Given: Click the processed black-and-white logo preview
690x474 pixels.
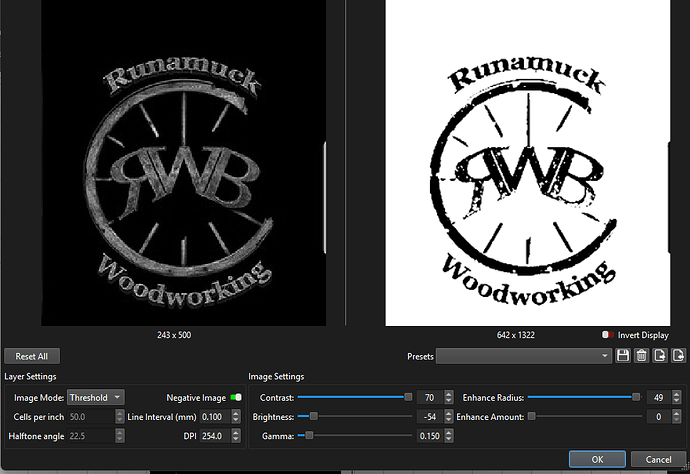Looking at the screenshot, I should click(528, 163).
